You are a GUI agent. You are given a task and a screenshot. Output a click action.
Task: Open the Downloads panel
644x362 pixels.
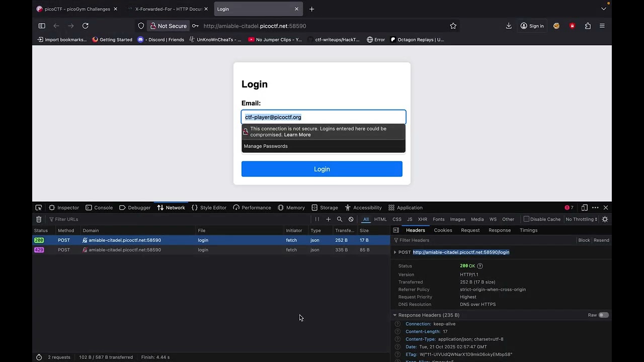(x=509, y=26)
